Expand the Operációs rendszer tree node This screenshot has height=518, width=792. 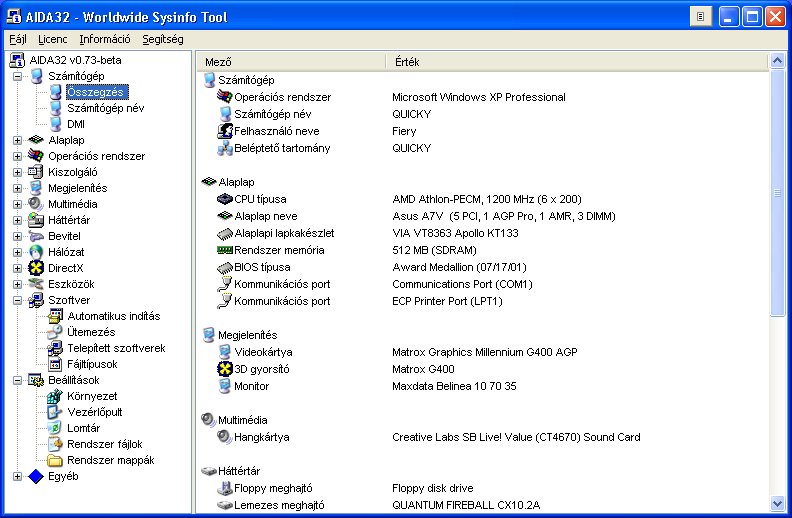(18, 157)
